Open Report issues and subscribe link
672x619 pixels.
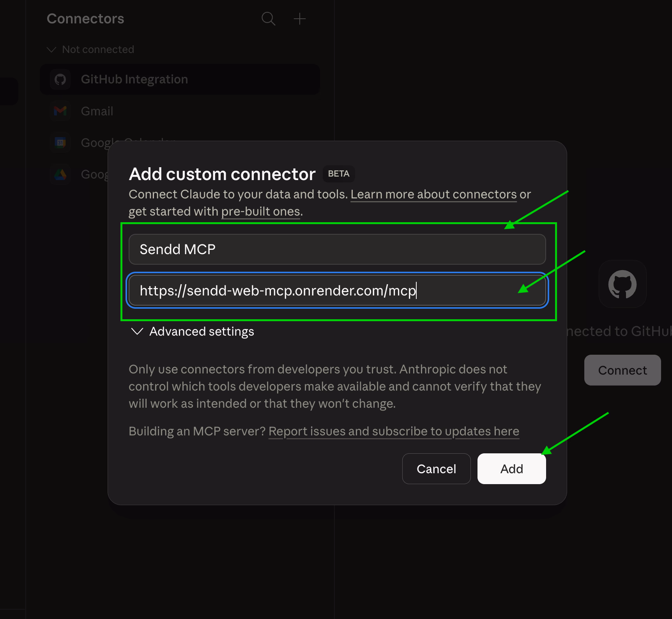click(x=394, y=431)
